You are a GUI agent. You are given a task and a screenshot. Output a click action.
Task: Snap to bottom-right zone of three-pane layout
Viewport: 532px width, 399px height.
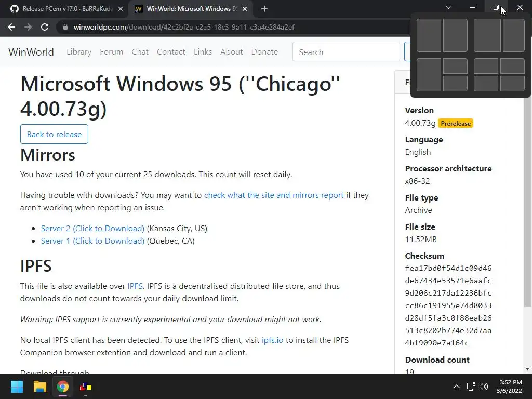pyautogui.click(x=455, y=84)
